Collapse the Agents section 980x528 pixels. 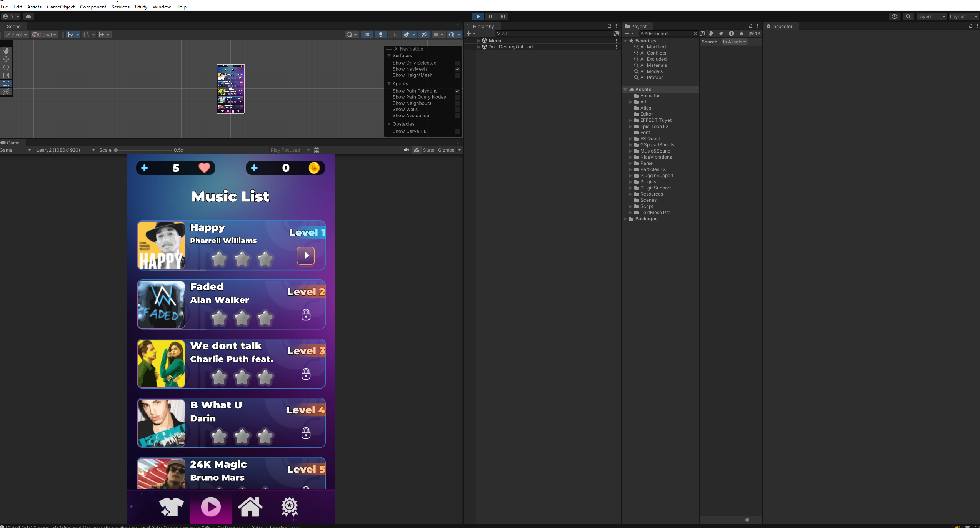coord(389,84)
